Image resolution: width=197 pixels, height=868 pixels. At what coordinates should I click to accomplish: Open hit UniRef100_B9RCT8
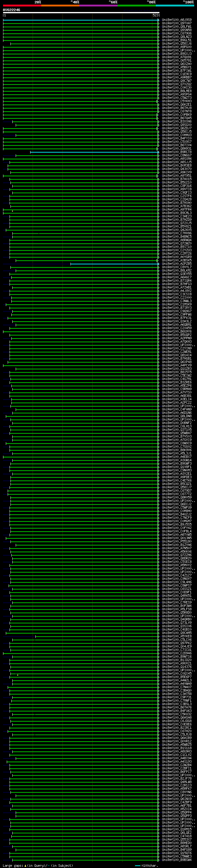coord(177,152)
